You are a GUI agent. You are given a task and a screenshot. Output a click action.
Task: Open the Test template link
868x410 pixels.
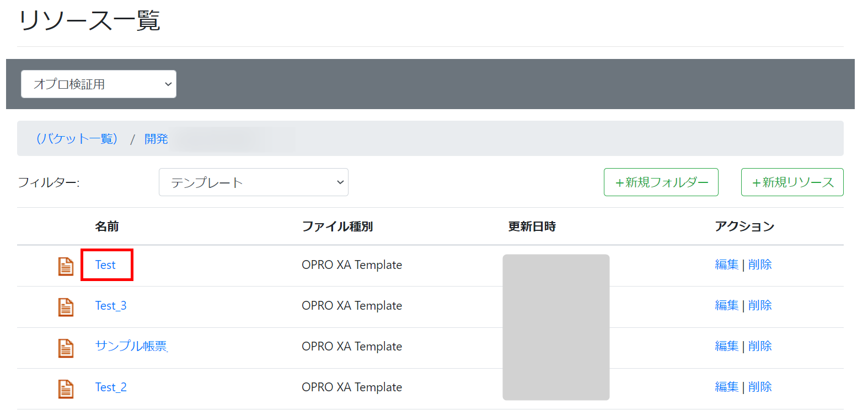click(105, 265)
